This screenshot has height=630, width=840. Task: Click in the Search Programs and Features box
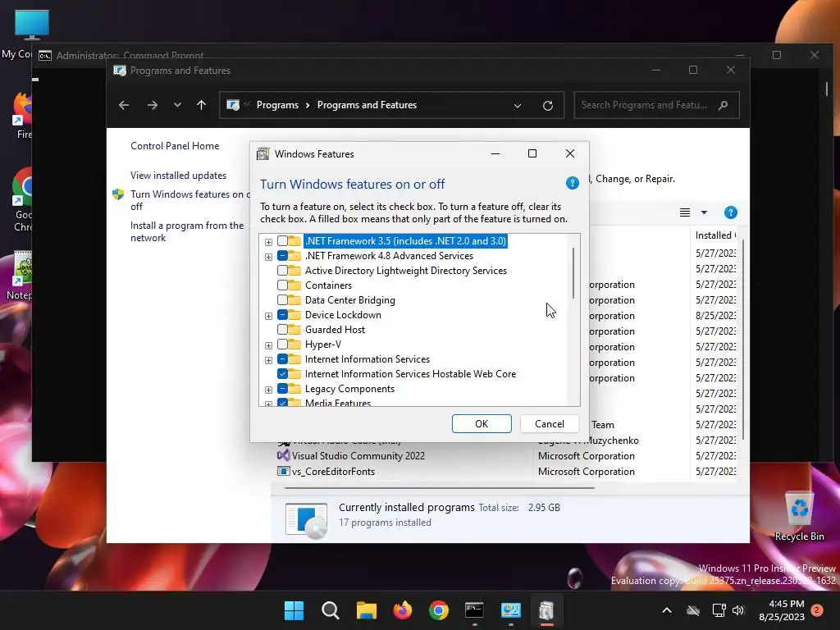[x=657, y=105]
